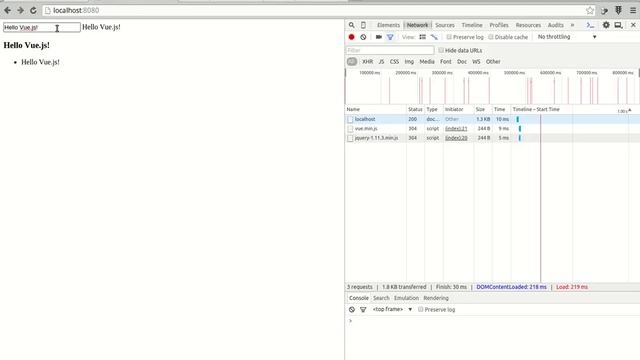This screenshot has width=640, height=360.
Task: Go back with the browser back arrow
Action: [x=7, y=10]
